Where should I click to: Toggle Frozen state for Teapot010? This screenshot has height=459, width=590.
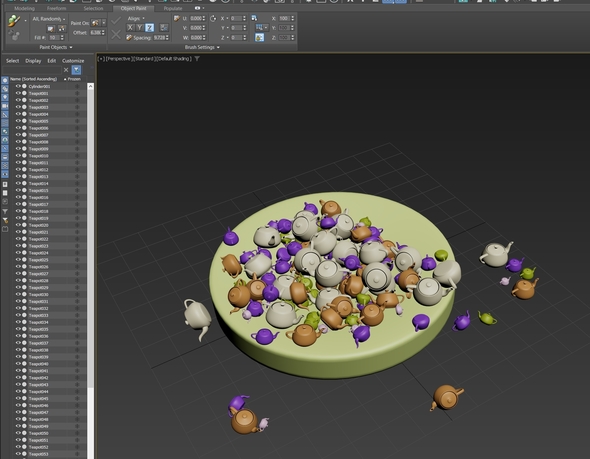tap(77, 155)
